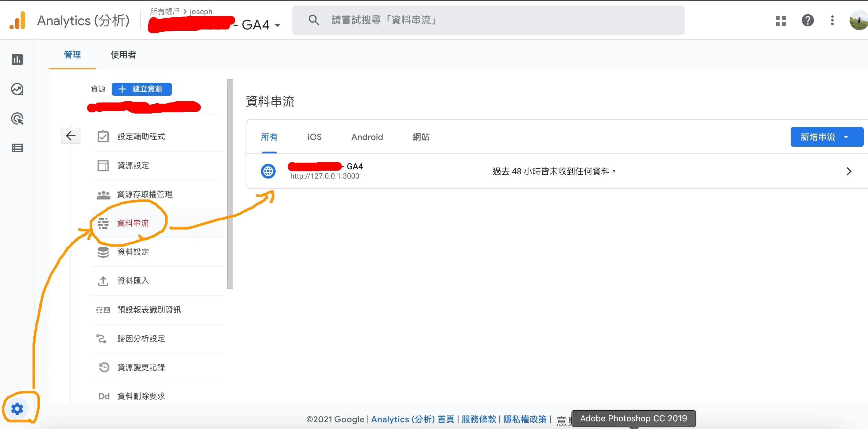
Task: Click the 預設報表識別資訊 identity icon
Action: 103,310
